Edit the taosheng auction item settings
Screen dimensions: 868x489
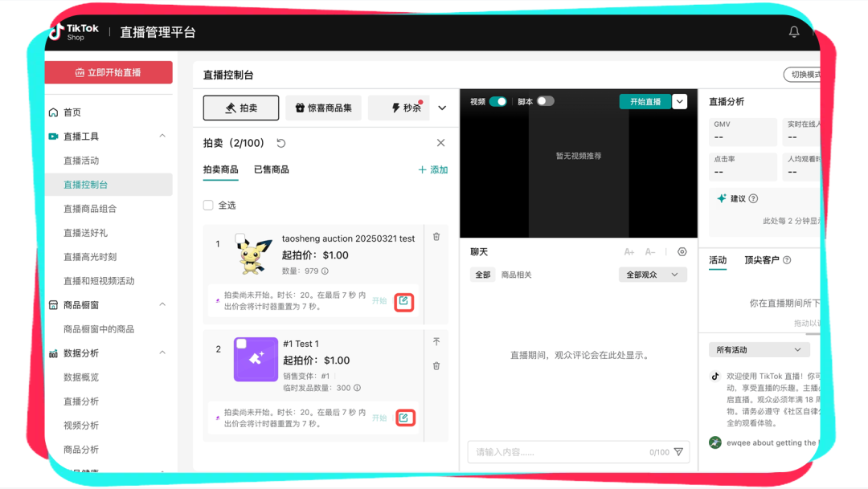tap(404, 301)
